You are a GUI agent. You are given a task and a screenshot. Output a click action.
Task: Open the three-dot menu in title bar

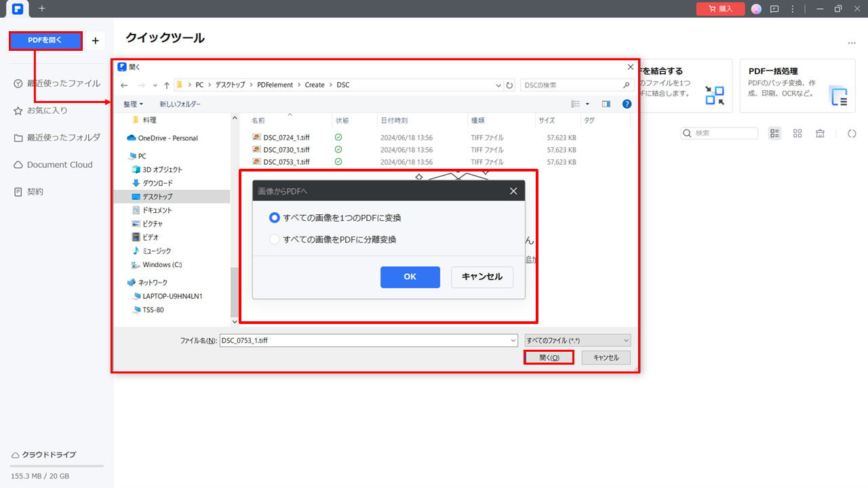[792, 9]
